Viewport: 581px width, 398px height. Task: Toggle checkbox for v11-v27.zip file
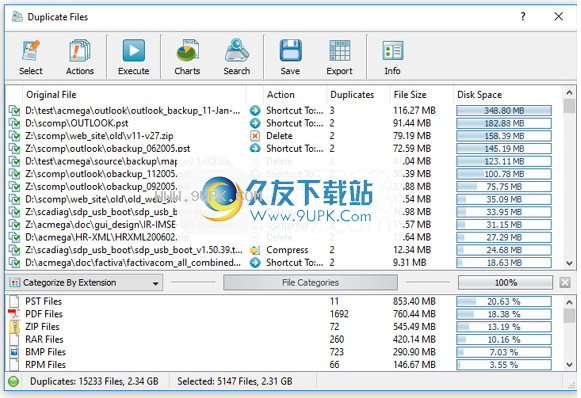(x=14, y=136)
